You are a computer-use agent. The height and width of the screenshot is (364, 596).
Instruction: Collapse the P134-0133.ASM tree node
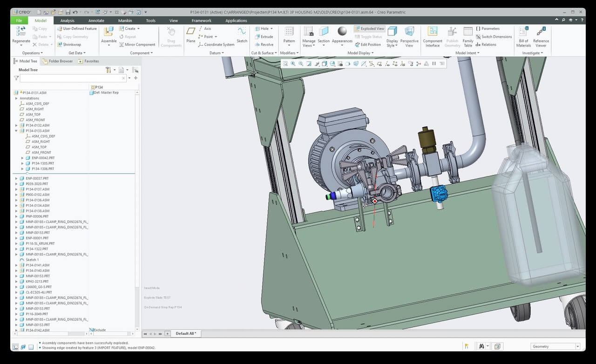16,131
